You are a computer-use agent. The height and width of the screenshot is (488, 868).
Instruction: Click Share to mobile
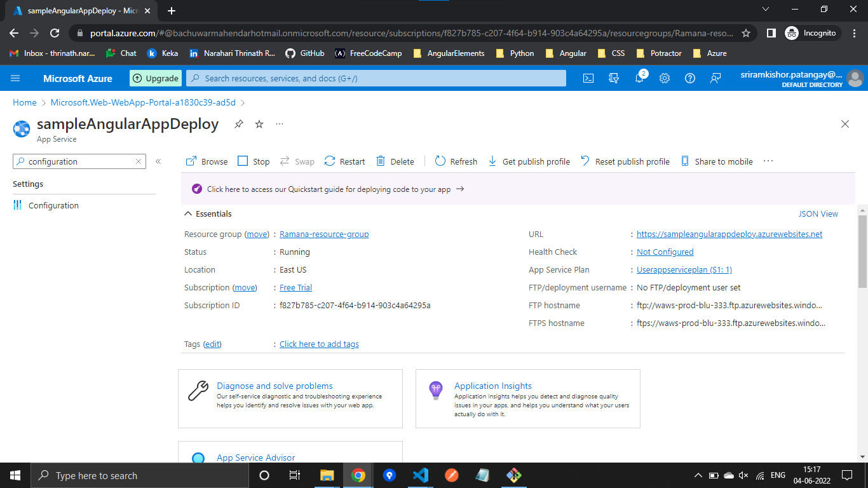pos(717,161)
